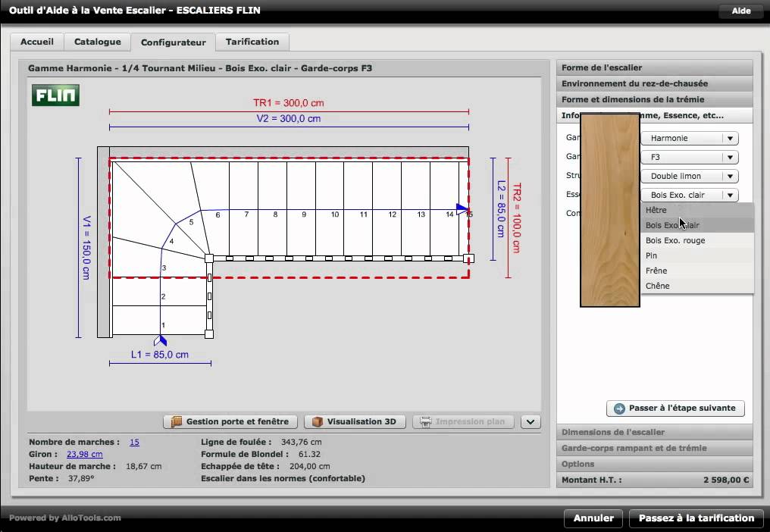The image size is (770, 532).
Task: Open Visualisation 3D
Action: tap(355, 421)
